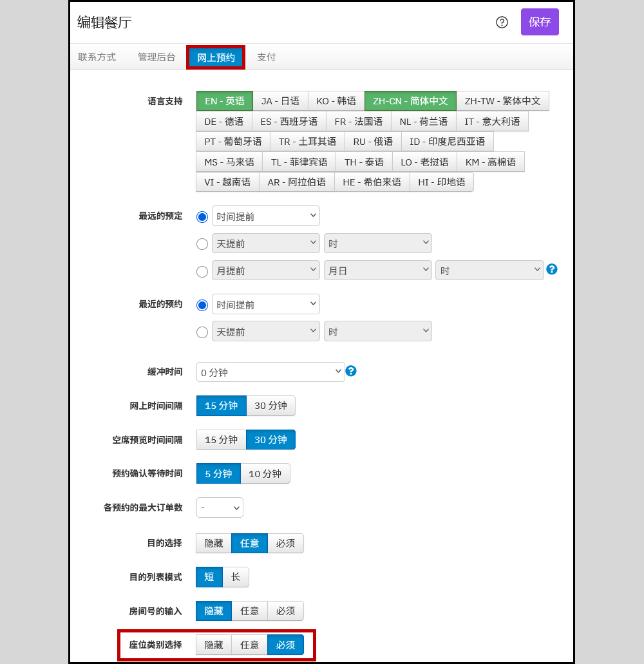
Task: Select 天提前 radio under 最近的预约
Action: click(202, 332)
